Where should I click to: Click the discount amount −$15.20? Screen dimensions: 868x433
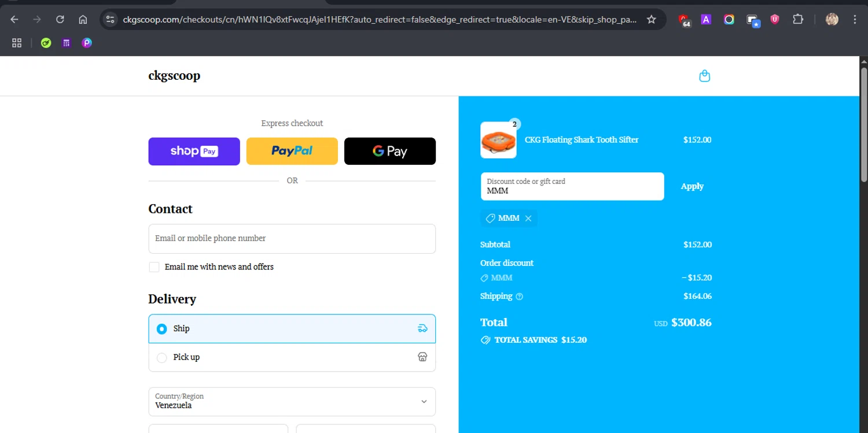[697, 278]
